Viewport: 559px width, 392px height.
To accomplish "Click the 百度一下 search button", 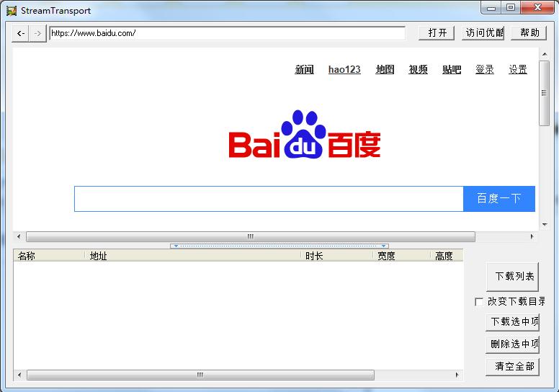I will click(499, 199).
